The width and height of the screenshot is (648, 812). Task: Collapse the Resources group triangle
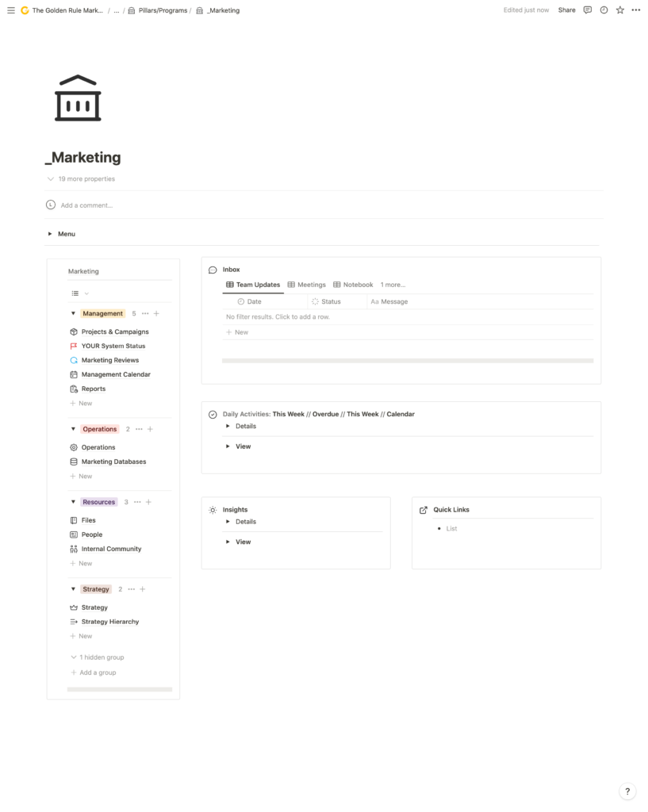pyautogui.click(x=73, y=502)
